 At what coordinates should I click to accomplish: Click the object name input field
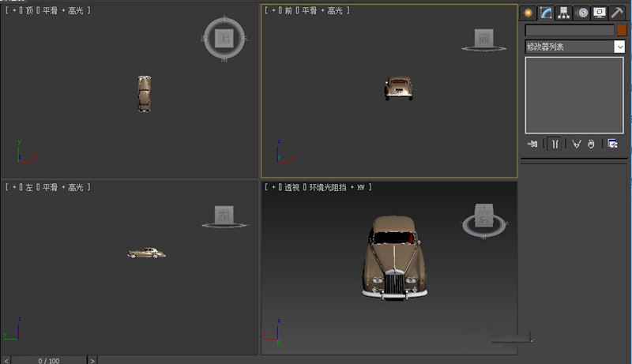pyautogui.click(x=570, y=30)
